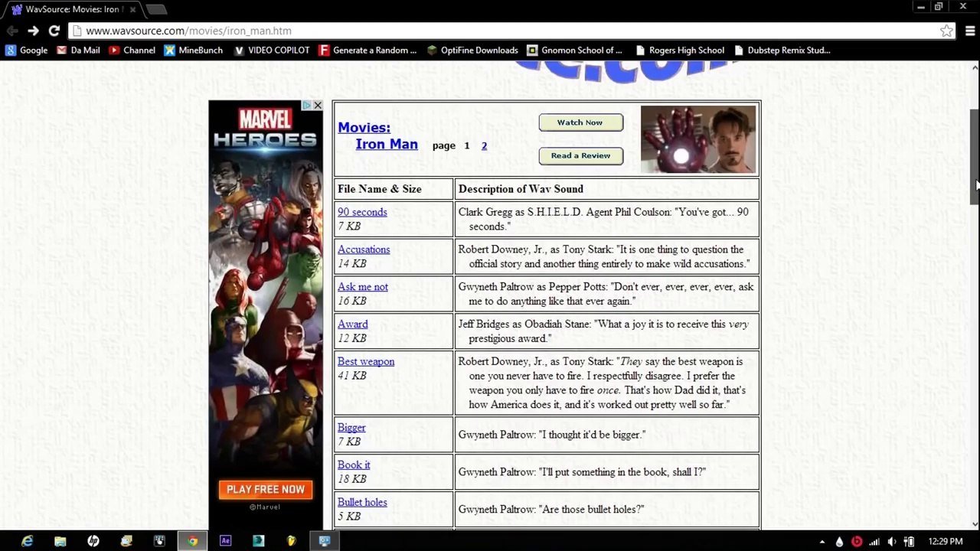This screenshot has width=980, height=551.
Task: Open the Generate a Random bookmark
Action: 368,51
